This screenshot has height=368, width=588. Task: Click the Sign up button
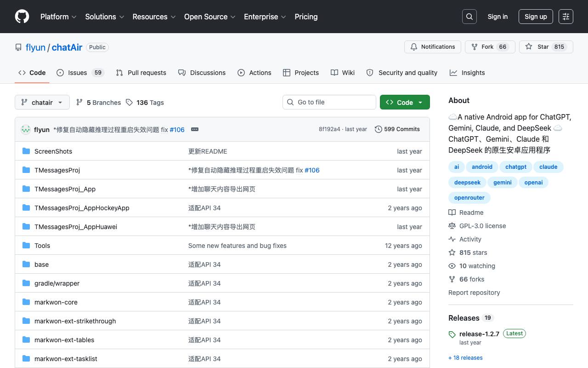[536, 17]
